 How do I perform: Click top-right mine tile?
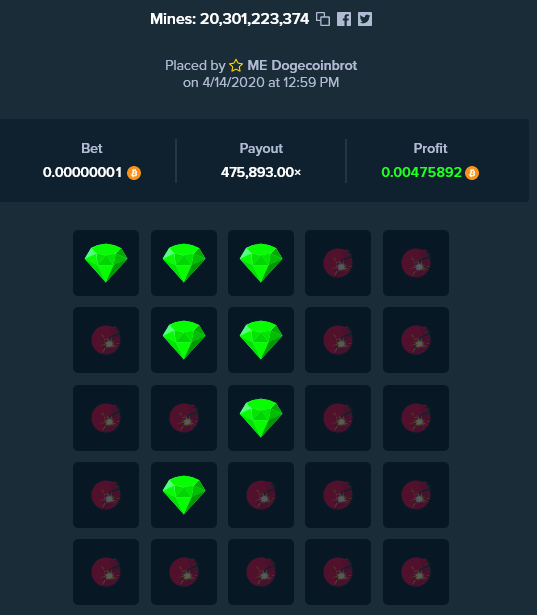click(x=416, y=263)
